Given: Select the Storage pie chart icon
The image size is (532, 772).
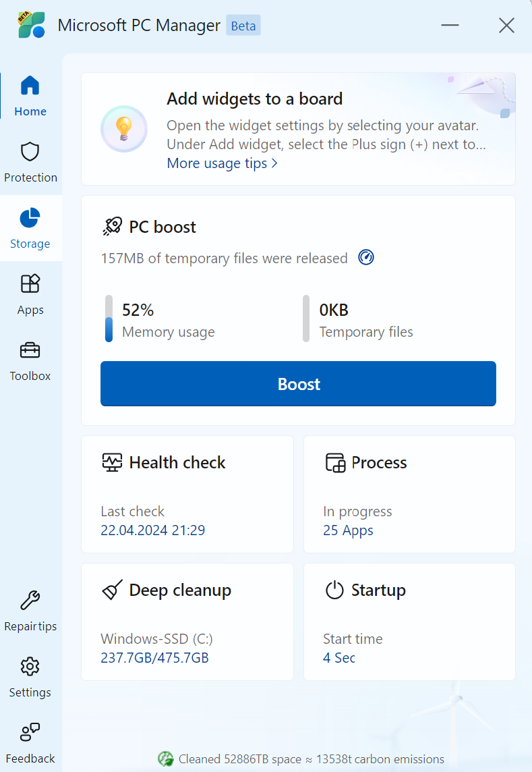Looking at the screenshot, I should point(30,218).
